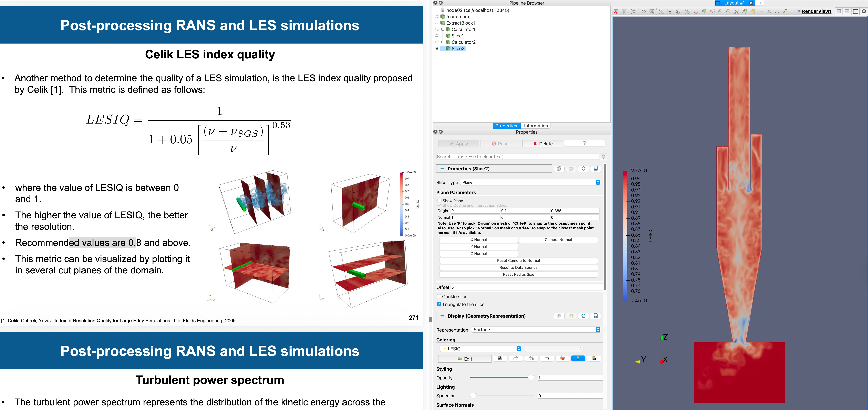Select Calculator1 in the pipeline browser

(463, 29)
